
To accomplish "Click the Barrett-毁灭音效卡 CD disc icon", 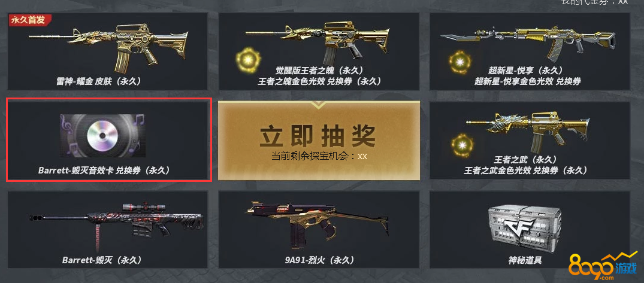I will pyautogui.click(x=102, y=135).
